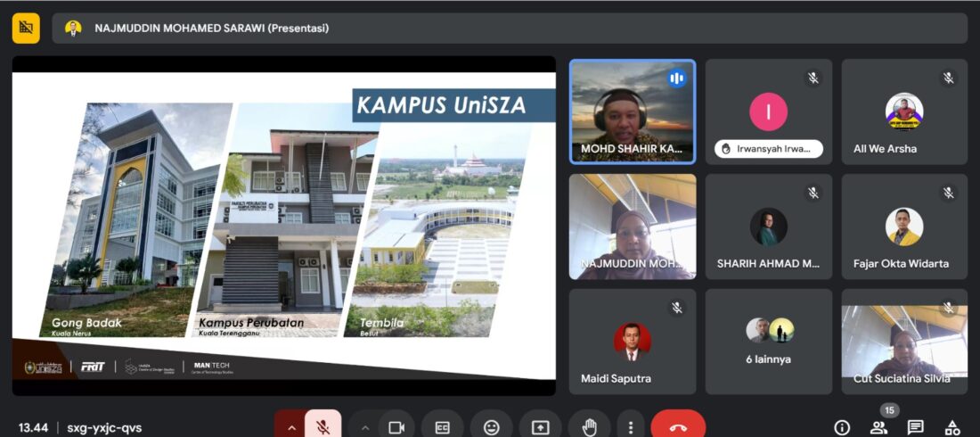Click the presenter avatar in the top bar
The height and width of the screenshot is (437, 980).
click(73, 29)
